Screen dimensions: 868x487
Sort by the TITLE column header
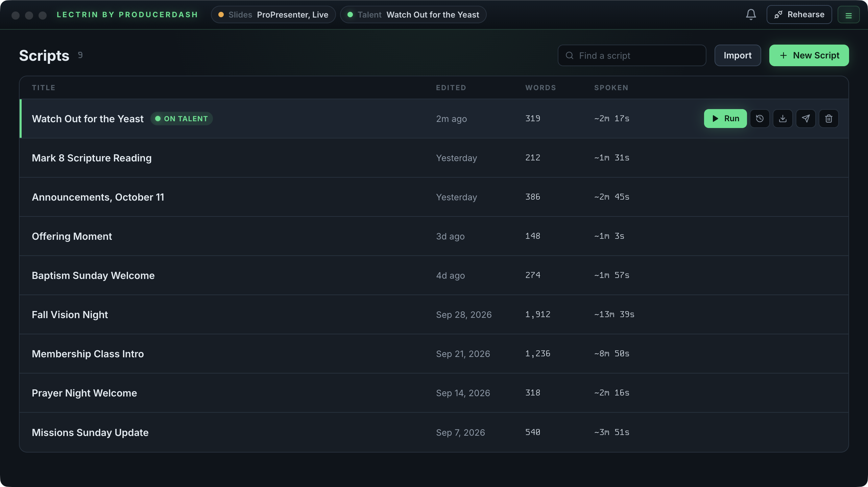tap(44, 88)
